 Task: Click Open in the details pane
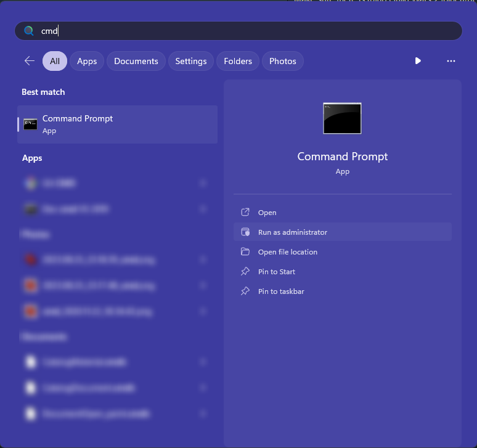[343, 212]
